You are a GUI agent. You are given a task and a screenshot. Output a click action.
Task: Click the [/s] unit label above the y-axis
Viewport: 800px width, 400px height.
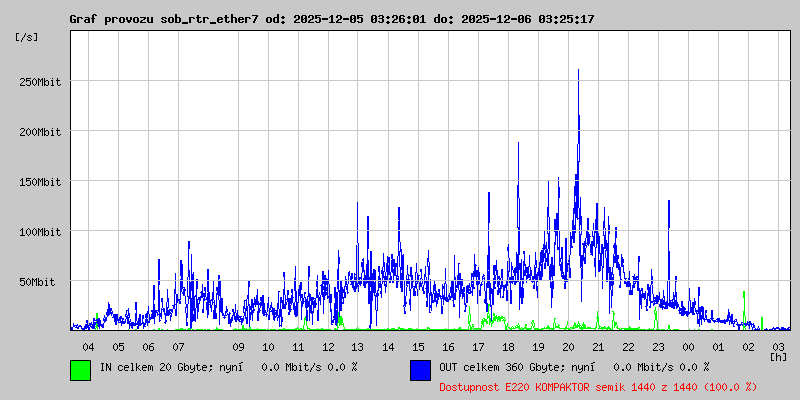27,36
